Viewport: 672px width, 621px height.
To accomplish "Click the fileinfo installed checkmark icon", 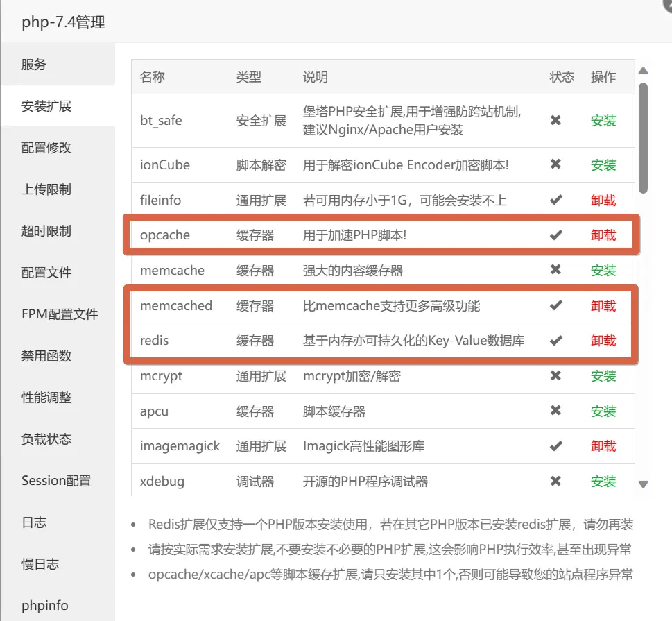I will (x=556, y=200).
